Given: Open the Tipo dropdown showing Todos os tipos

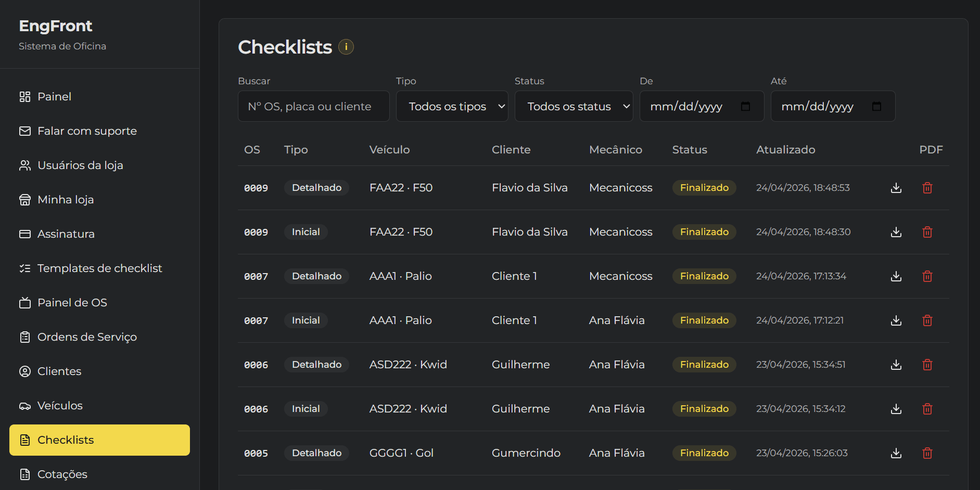Looking at the screenshot, I should point(452,106).
